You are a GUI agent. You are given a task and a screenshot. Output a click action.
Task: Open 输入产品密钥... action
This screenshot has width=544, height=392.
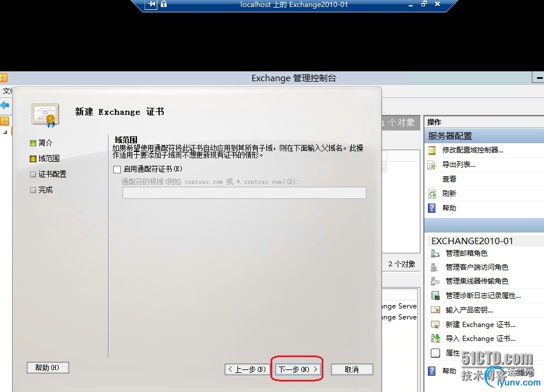[469, 310]
